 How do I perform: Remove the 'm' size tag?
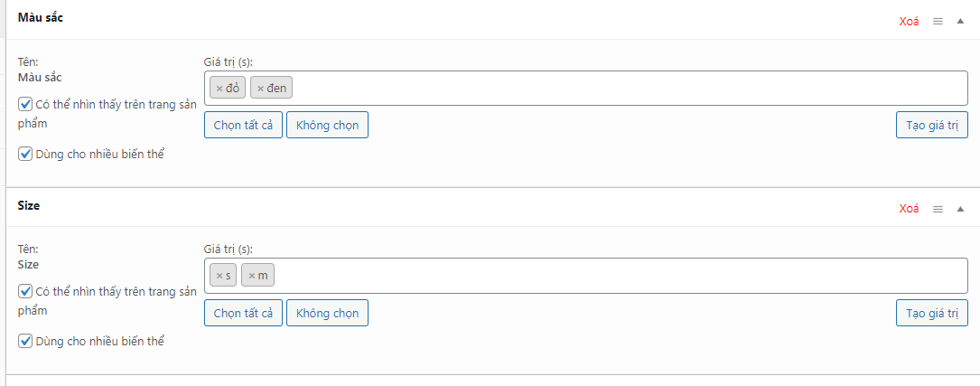click(x=252, y=275)
